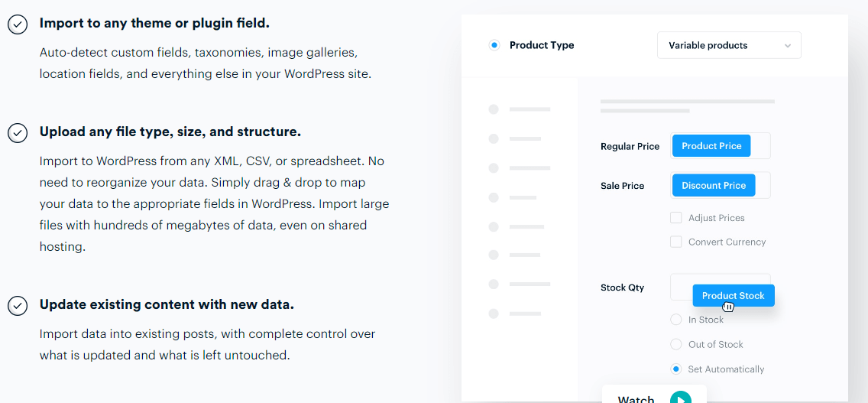Click the checkmark icon beside Upload any file type
This screenshot has height=403, width=868.
tap(18, 133)
